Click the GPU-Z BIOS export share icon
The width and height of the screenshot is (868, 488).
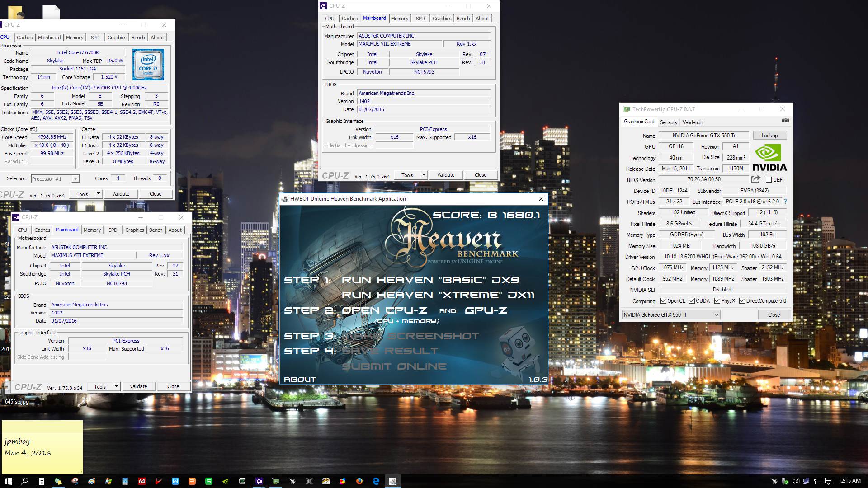click(x=755, y=179)
